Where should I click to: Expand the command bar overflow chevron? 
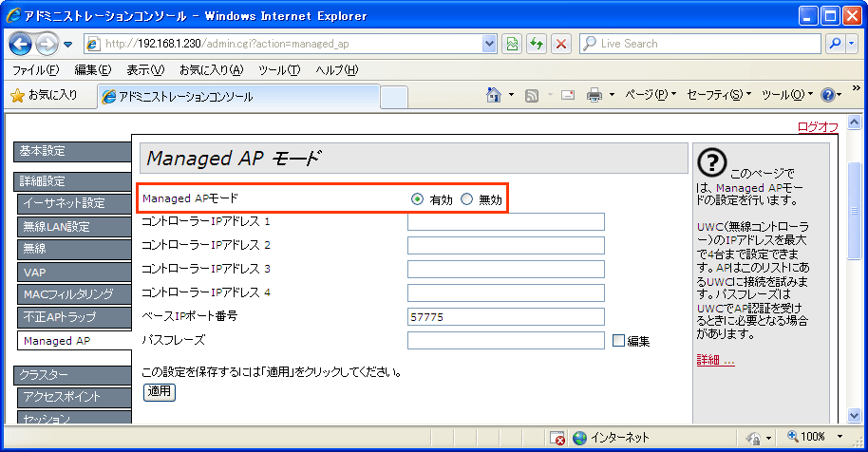[856, 88]
